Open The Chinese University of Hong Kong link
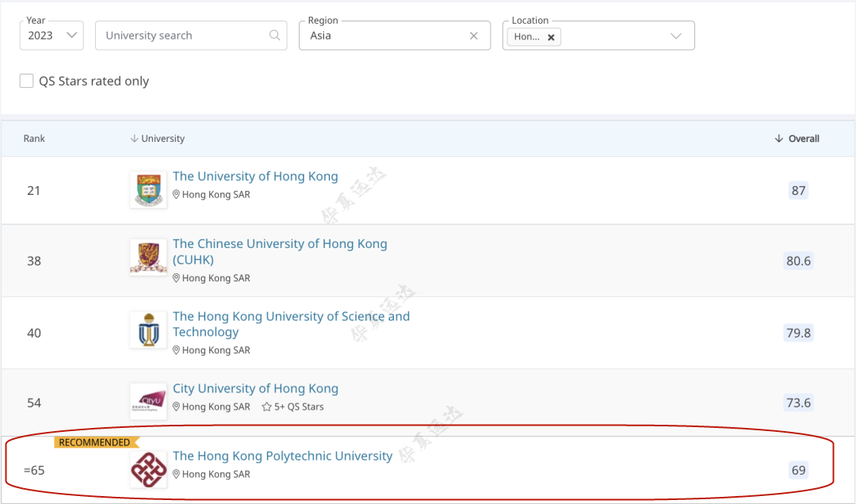The image size is (856, 504). click(x=280, y=252)
